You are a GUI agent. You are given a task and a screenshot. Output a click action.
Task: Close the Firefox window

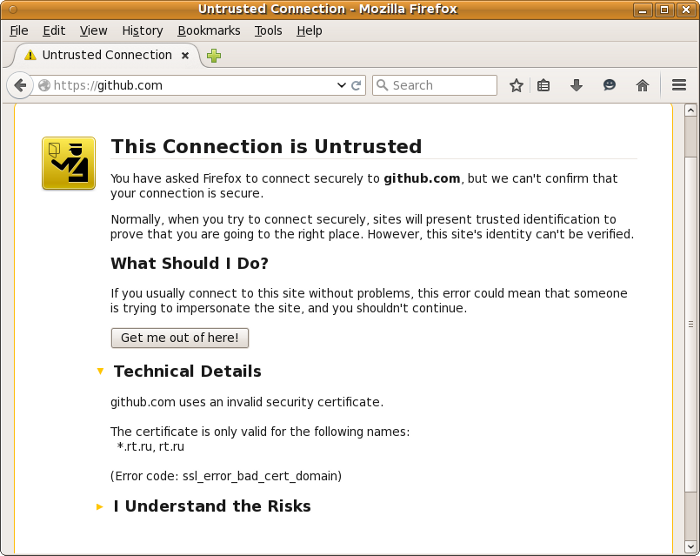click(686, 9)
